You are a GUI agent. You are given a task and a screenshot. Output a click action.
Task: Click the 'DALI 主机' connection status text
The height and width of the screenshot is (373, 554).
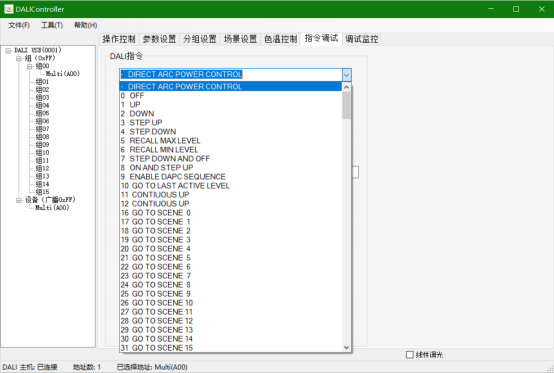tap(30, 367)
